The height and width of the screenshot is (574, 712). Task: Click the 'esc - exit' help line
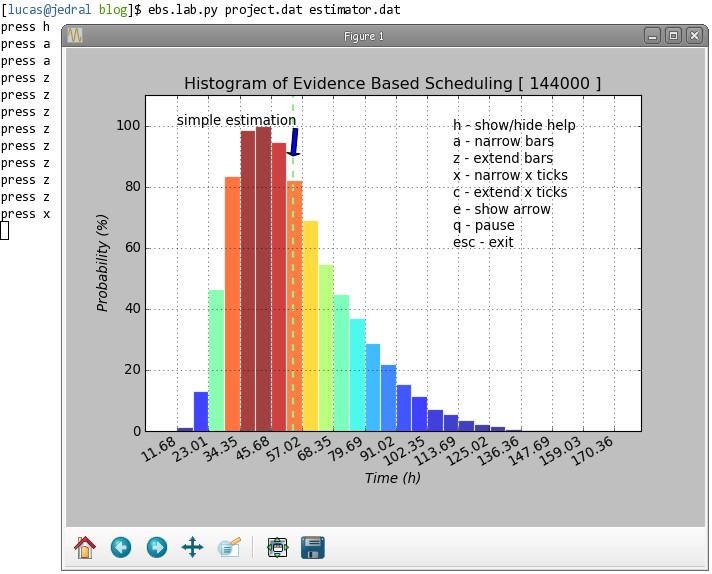(483, 242)
